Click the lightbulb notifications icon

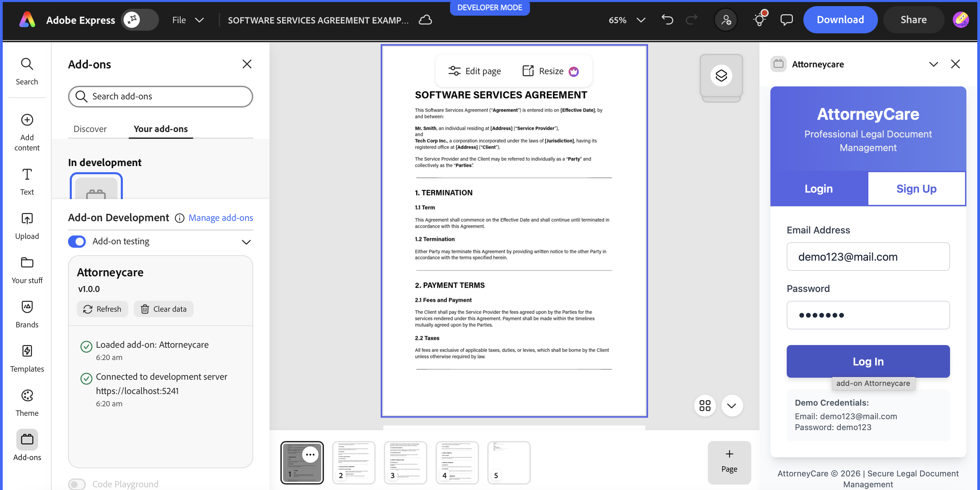click(x=759, y=19)
